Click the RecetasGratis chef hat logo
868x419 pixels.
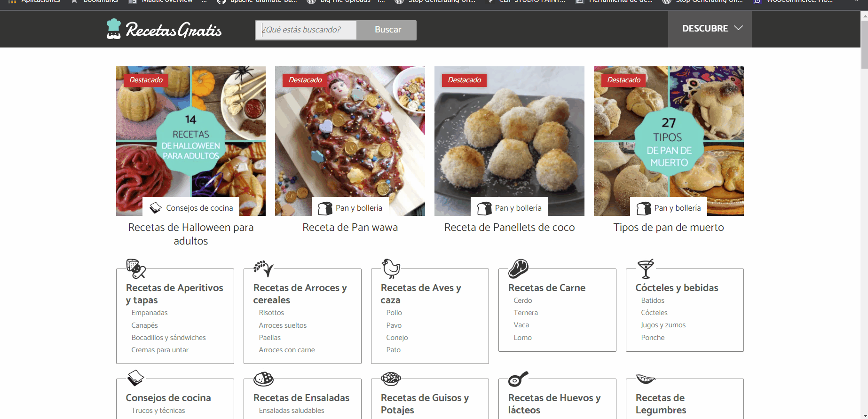114,29
